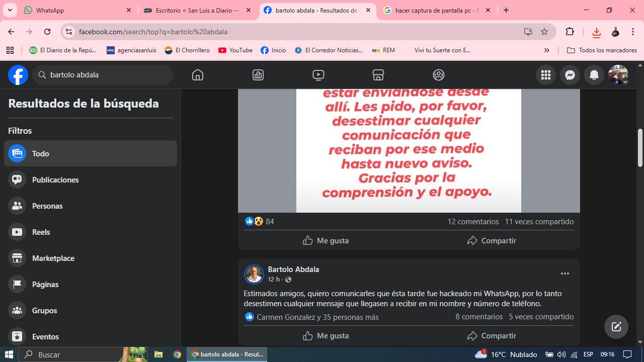Expand the hidden bookmarks chevron

pyautogui.click(x=546, y=50)
